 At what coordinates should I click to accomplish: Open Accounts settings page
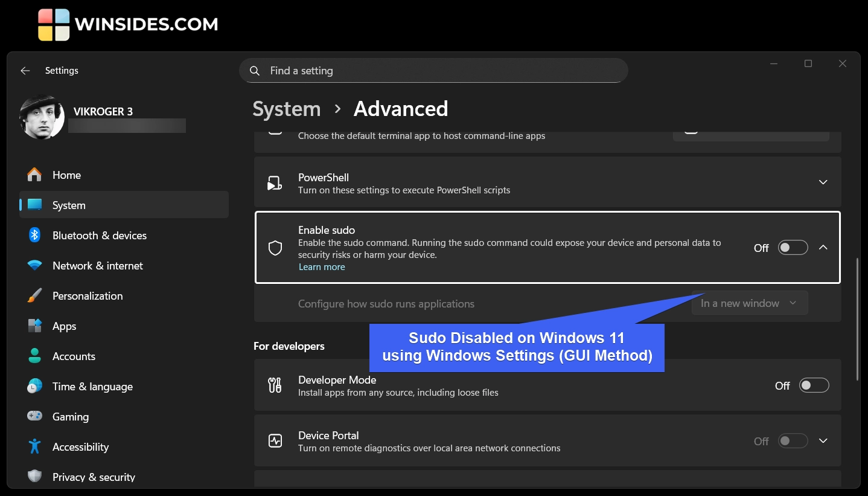124,356
